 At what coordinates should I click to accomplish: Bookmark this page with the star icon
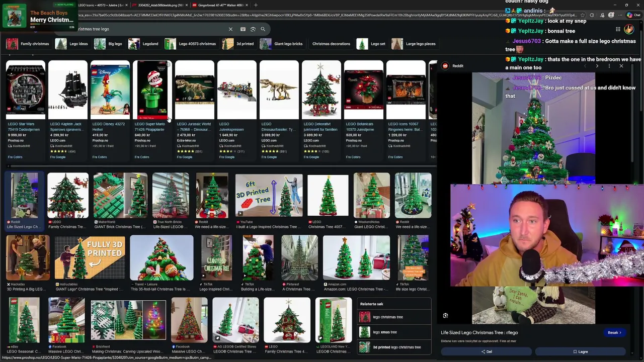(x=584, y=15)
